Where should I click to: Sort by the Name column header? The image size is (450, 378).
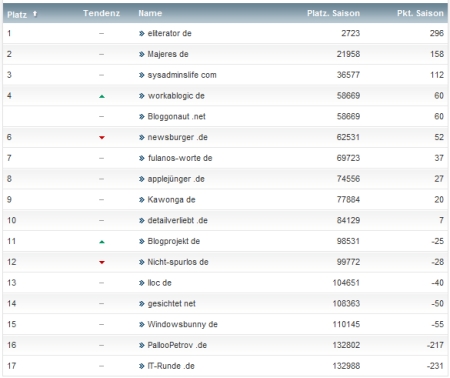coord(150,13)
